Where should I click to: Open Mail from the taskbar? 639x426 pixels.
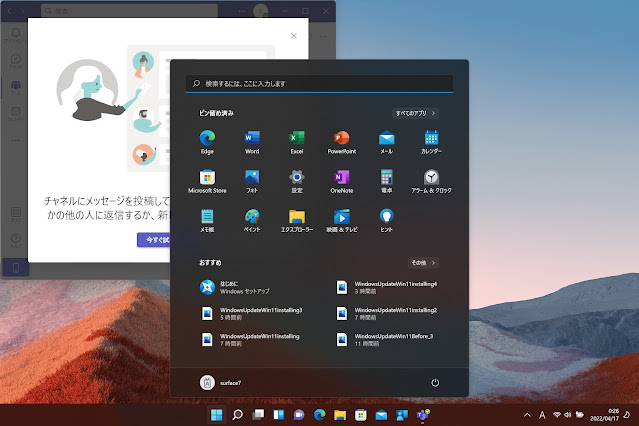(381, 415)
